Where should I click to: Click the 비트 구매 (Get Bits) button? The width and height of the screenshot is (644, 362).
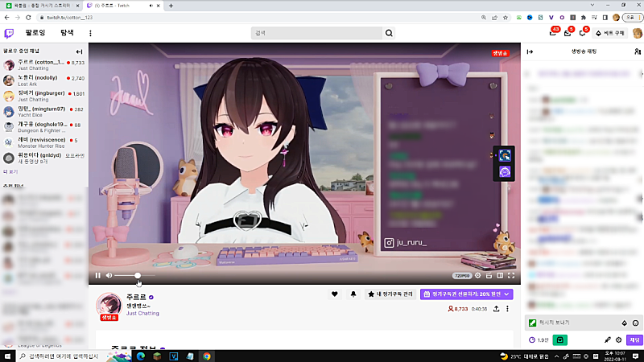click(610, 33)
